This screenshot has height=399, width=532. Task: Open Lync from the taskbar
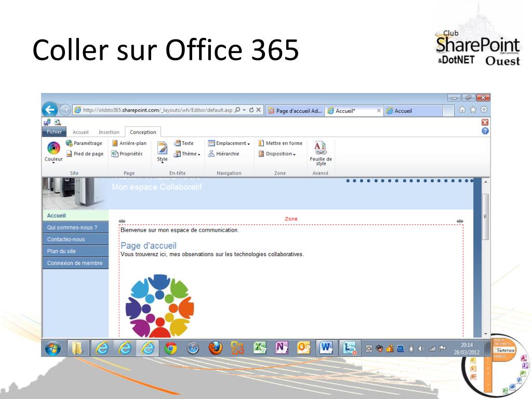pos(350,348)
